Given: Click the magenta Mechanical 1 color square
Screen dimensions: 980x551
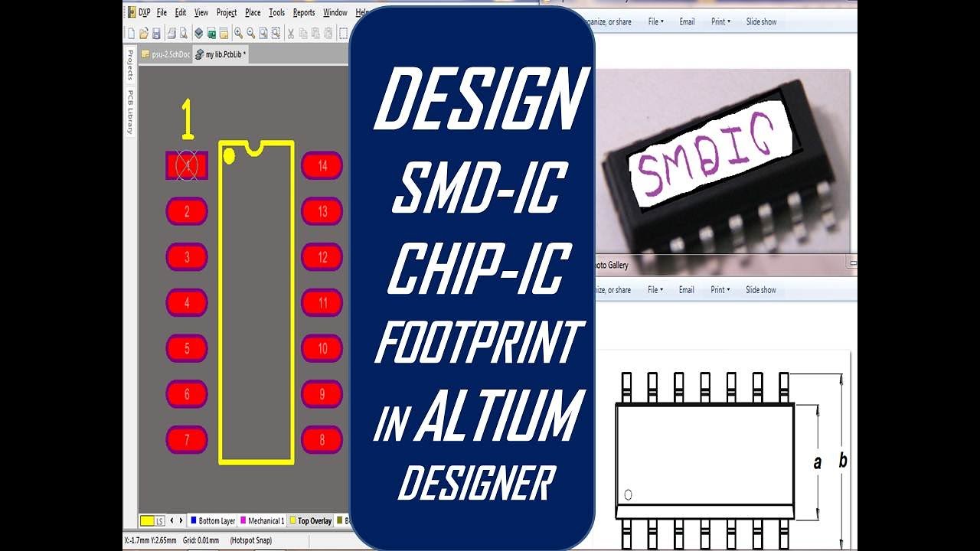Looking at the screenshot, I should click(x=243, y=520).
